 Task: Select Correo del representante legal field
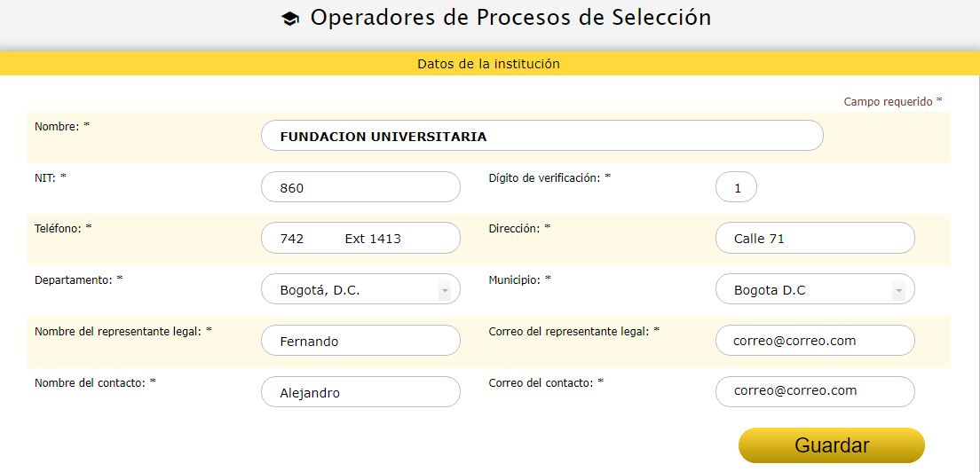pos(814,341)
